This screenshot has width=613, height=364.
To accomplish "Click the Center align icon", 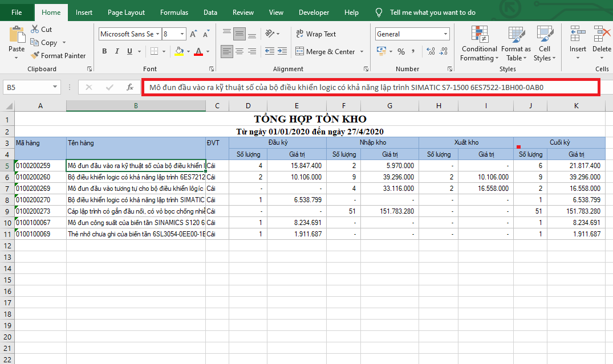I will 239,52.
